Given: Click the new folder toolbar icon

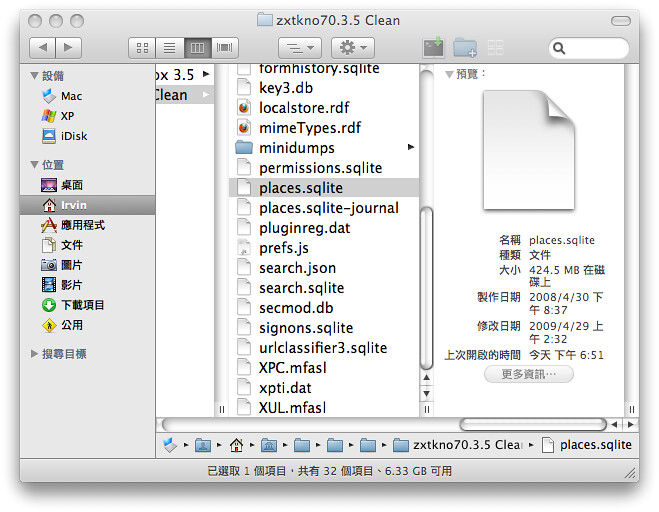Looking at the screenshot, I should coord(465,47).
